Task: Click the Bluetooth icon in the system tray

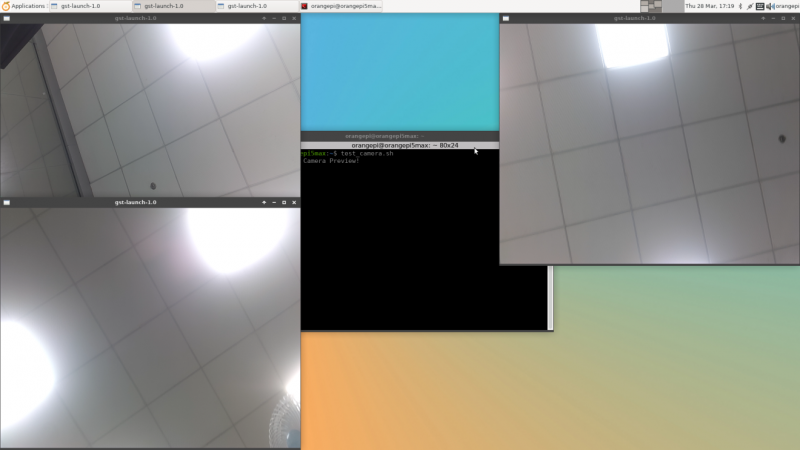Action: [740, 6]
